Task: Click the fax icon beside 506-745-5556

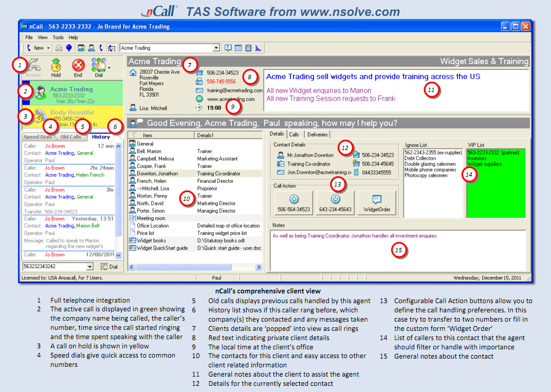Action: 199,81
